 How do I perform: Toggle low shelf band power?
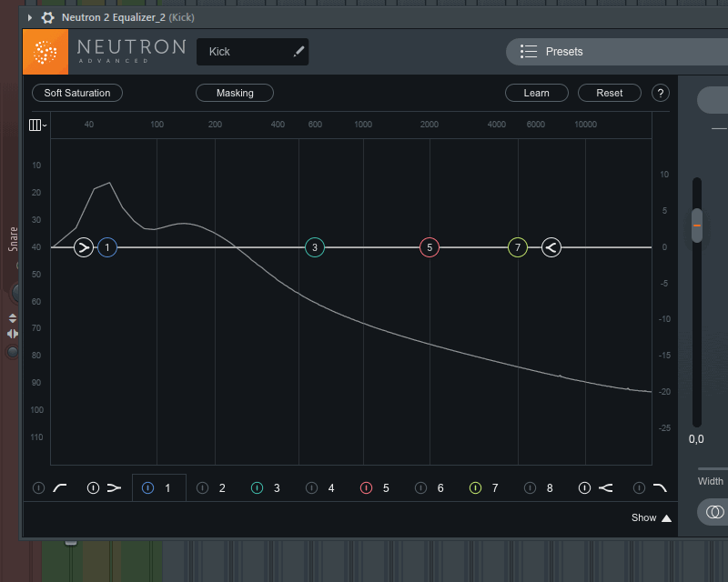[x=94, y=487]
